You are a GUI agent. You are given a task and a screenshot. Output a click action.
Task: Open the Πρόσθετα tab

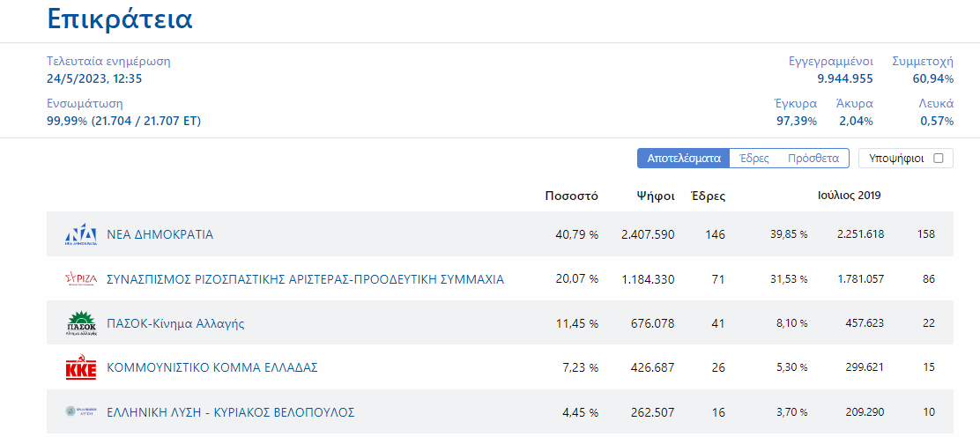[813, 159]
